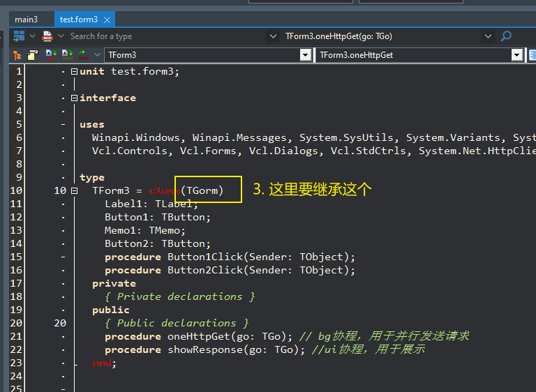Click the Unit navigation icon
536x392 pixels.
(84, 55)
